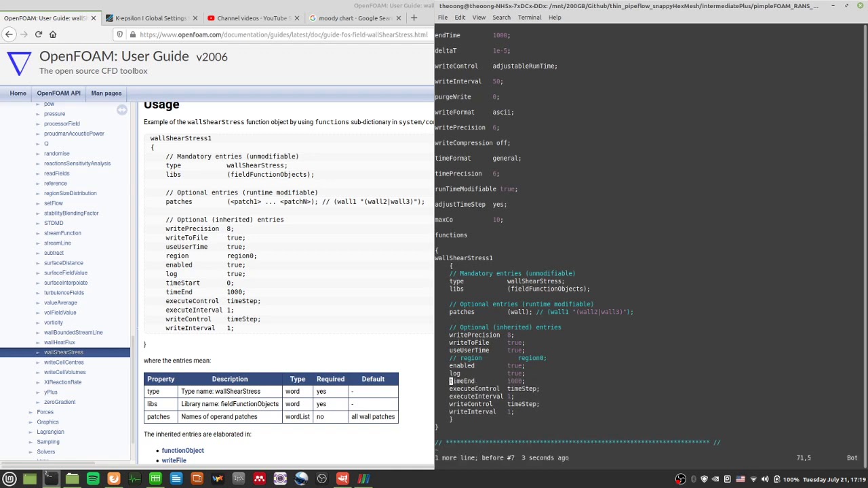Open the OpenFOAM API page
868x488 pixels.
(58, 94)
